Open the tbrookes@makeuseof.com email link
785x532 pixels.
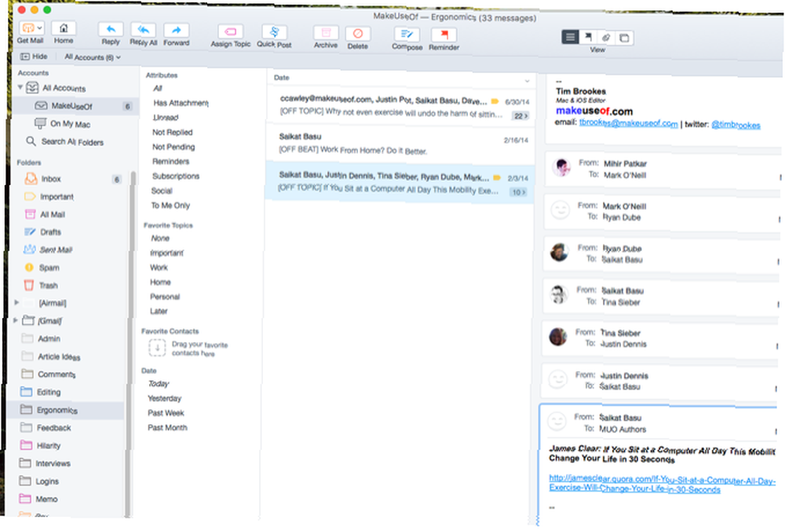click(628, 123)
